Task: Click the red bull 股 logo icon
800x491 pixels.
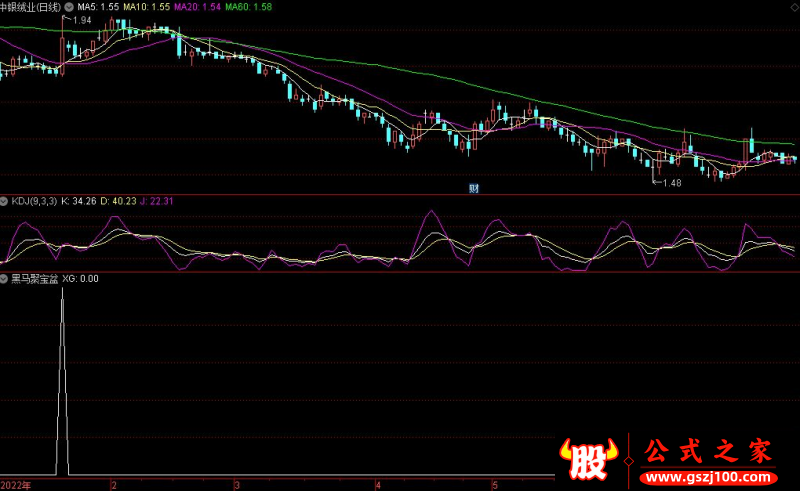Action: [x=588, y=458]
